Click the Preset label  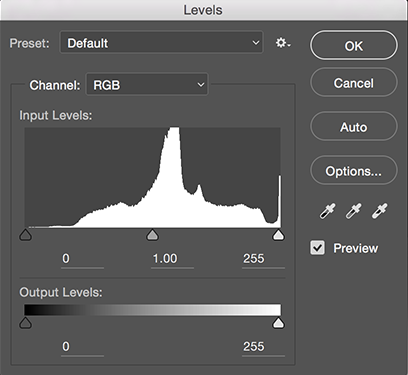pyautogui.click(x=29, y=43)
